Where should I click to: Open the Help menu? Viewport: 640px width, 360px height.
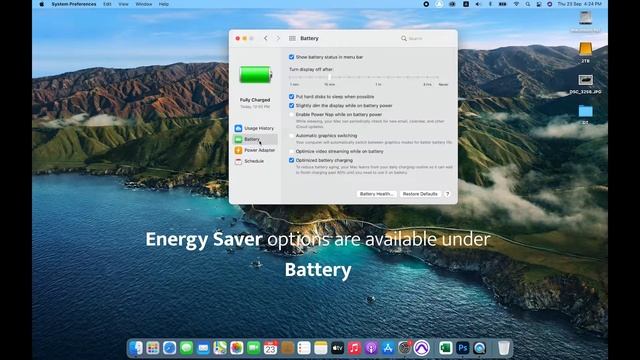click(x=164, y=4)
